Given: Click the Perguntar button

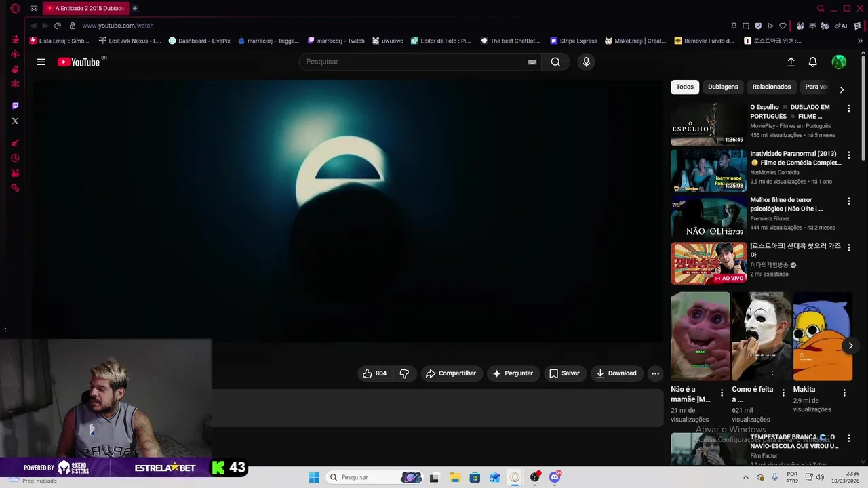Looking at the screenshot, I should 513,373.
